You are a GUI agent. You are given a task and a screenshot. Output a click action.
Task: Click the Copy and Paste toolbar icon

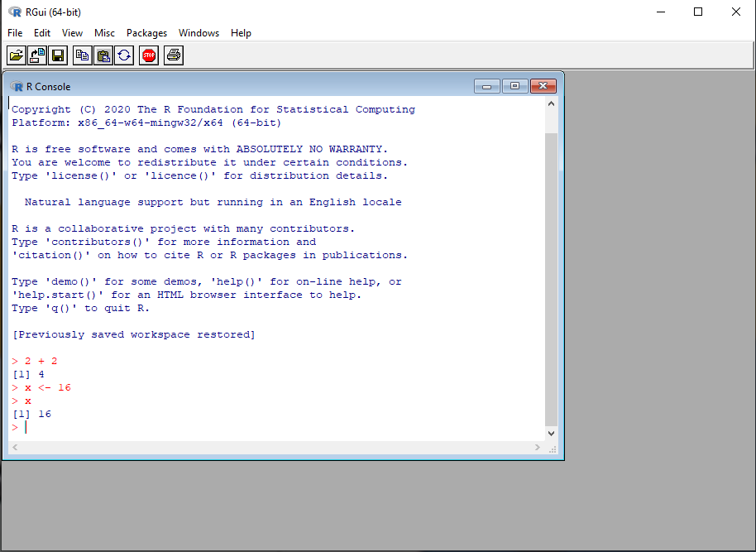click(124, 55)
